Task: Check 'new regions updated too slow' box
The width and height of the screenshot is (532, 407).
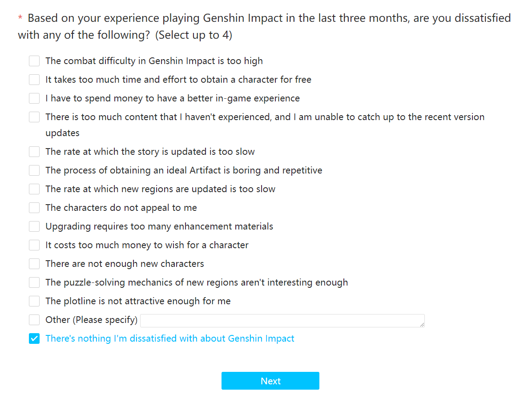Action: click(34, 189)
